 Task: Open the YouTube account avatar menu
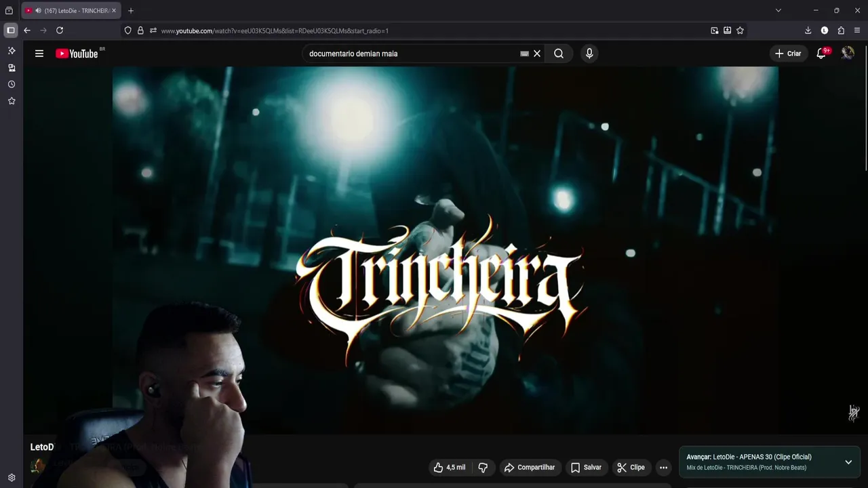(x=848, y=53)
